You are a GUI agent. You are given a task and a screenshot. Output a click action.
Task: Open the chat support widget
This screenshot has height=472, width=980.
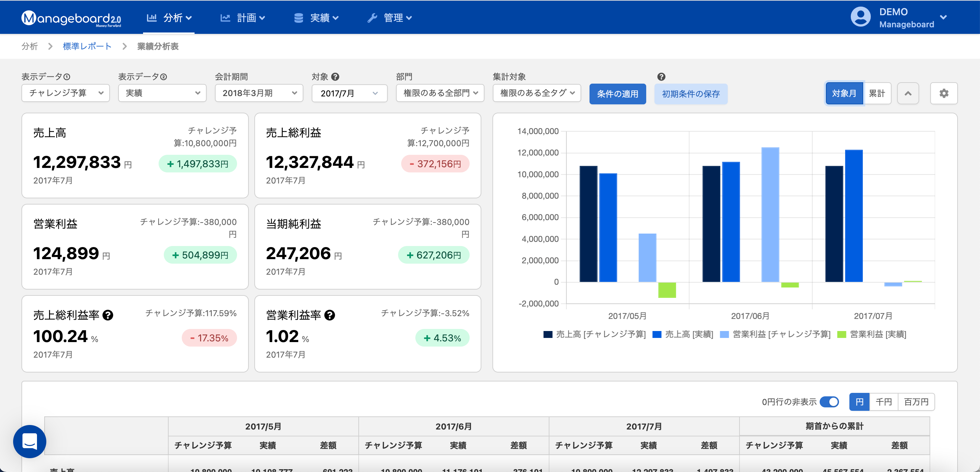[x=29, y=441]
